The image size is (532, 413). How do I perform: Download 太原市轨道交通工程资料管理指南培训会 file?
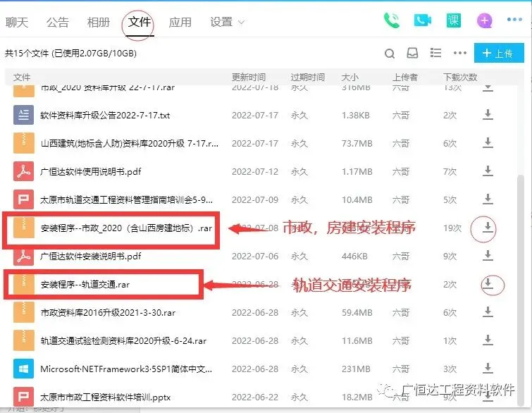click(x=488, y=199)
